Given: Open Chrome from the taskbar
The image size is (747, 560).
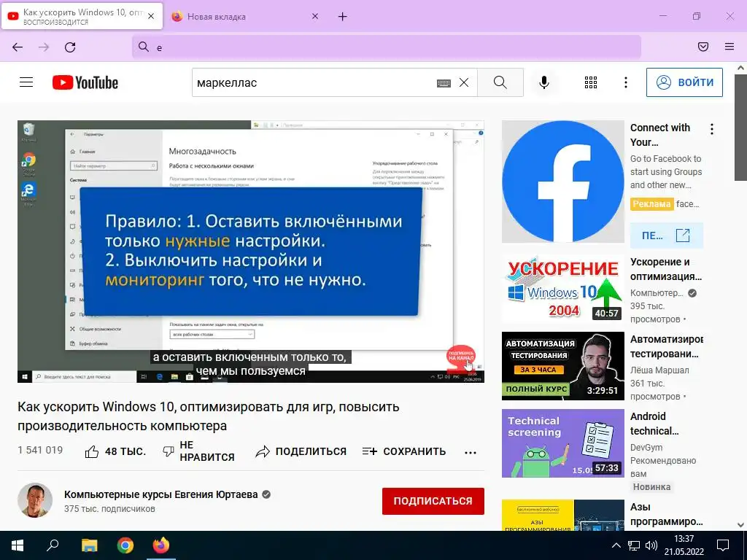Looking at the screenshot, I should pos(125,545).
